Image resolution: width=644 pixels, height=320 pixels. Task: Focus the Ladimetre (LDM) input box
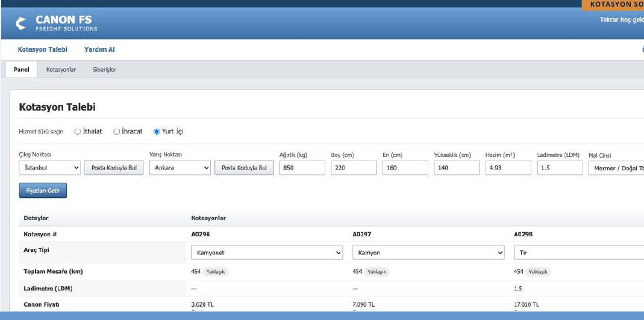(x=560, y=168)
